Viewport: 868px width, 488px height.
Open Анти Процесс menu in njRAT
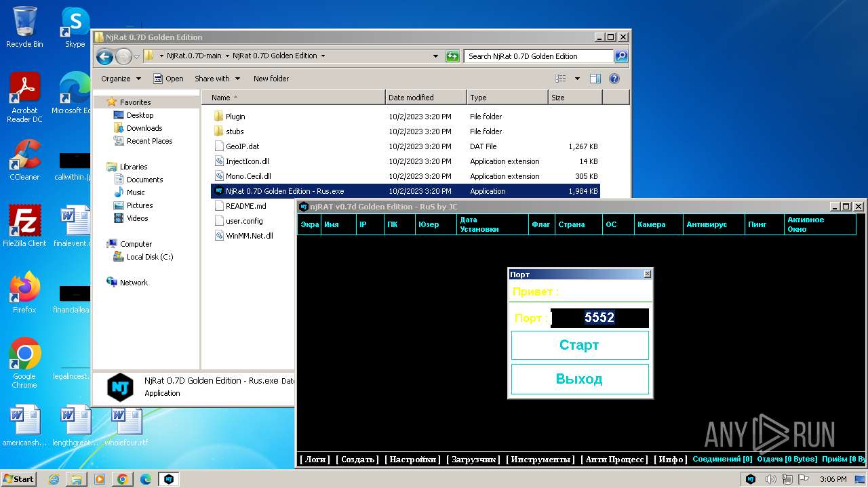614,460
